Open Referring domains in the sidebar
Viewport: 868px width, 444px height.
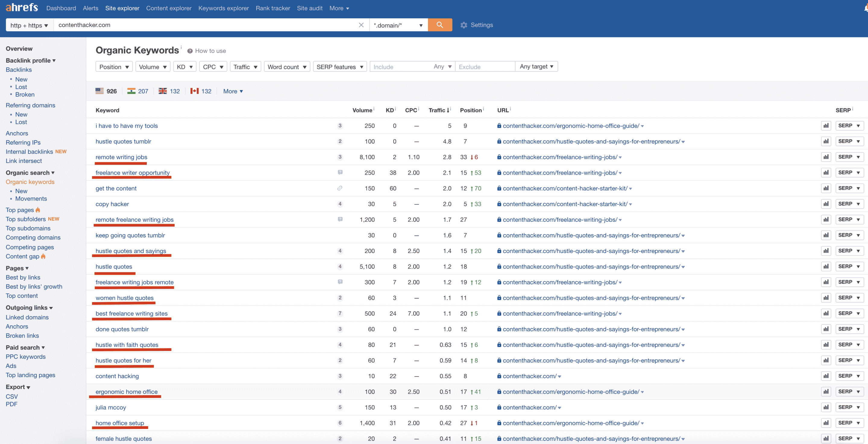(30, 105)
